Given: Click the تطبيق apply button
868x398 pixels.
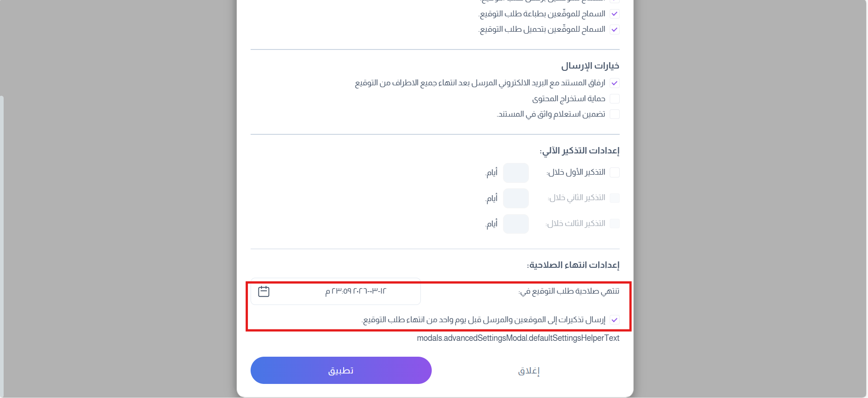Looking at the screenshot, I should (341, 370).
